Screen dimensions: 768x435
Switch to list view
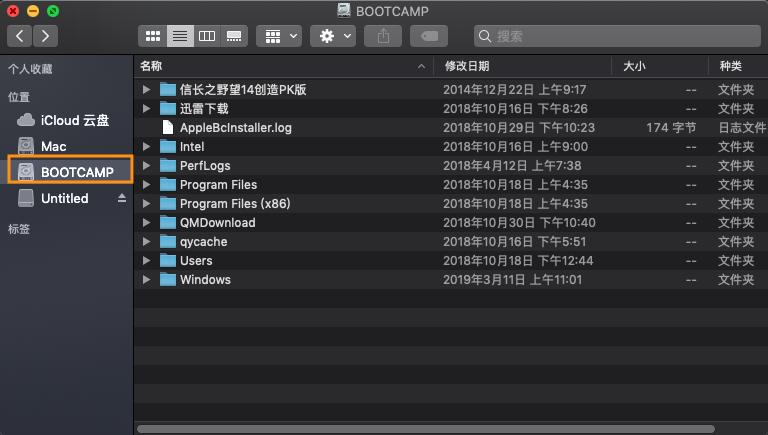[x=180, y=36]
